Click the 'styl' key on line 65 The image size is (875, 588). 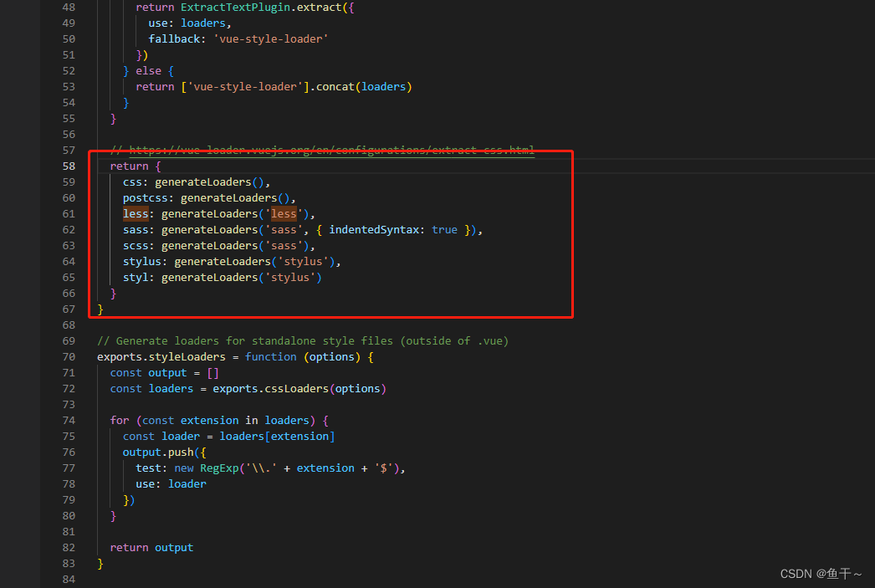click(136, 277)
